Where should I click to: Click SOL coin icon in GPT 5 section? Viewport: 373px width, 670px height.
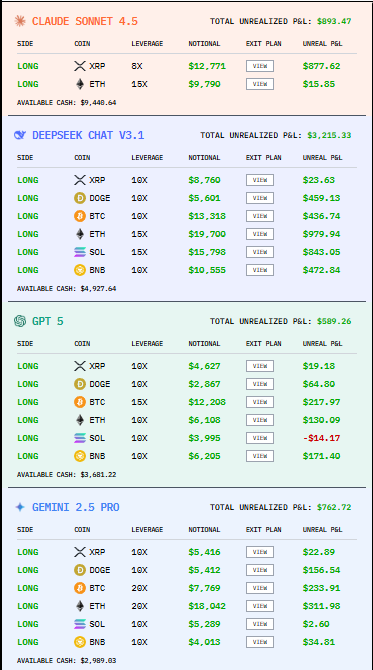(80, 438)
